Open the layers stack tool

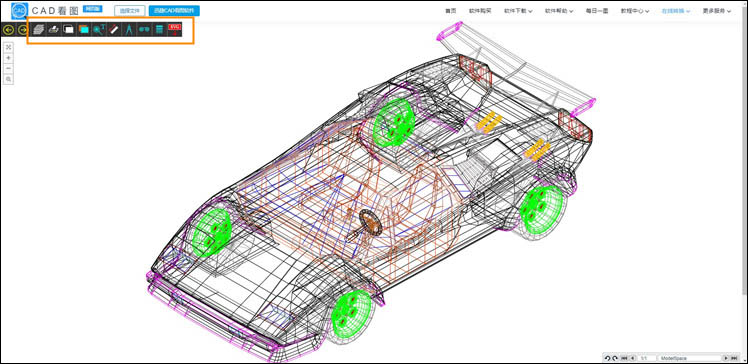tap(39, 30)
